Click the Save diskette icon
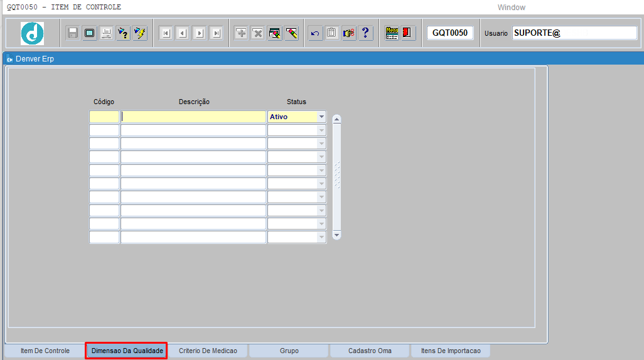The height and width of the screenshot is (360, 644). click(x=73, y=33)
